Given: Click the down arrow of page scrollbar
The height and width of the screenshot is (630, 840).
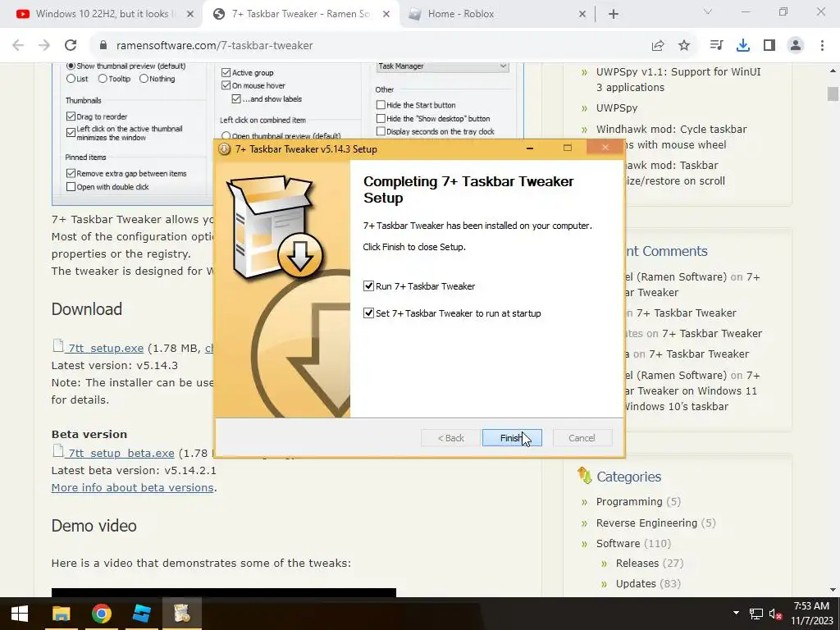Looking at the screenshot, I should (x=833, y=590).
